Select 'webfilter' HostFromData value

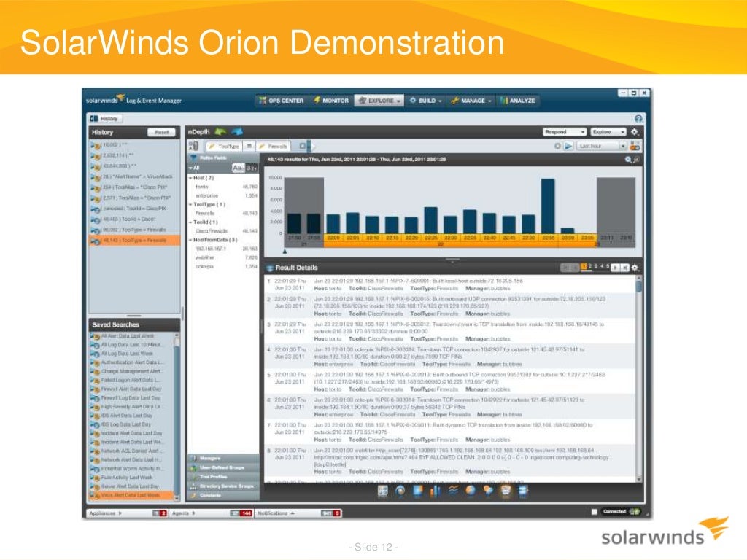[x=205, y=257]
